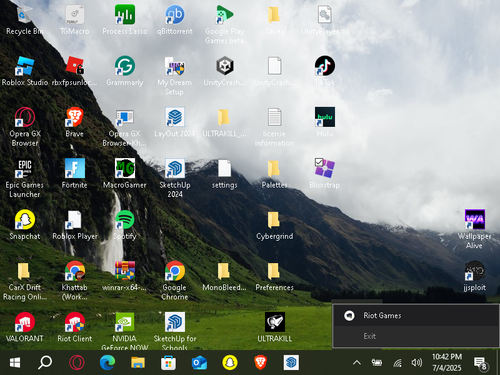The width and height of the screenshot is (500, 375).
Task: Open Outlook from the taskbar
Action: pyautogui.click(x=199, y=363)
